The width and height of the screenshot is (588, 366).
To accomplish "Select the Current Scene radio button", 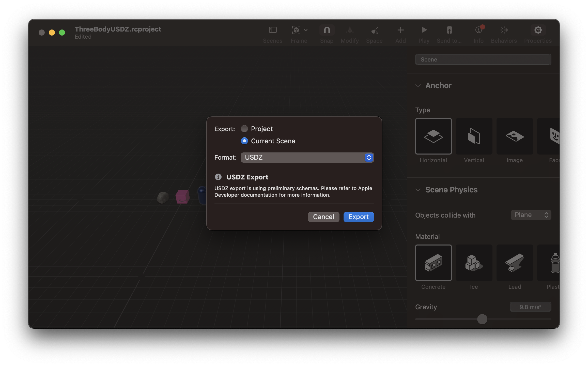I will pos(244,141).
